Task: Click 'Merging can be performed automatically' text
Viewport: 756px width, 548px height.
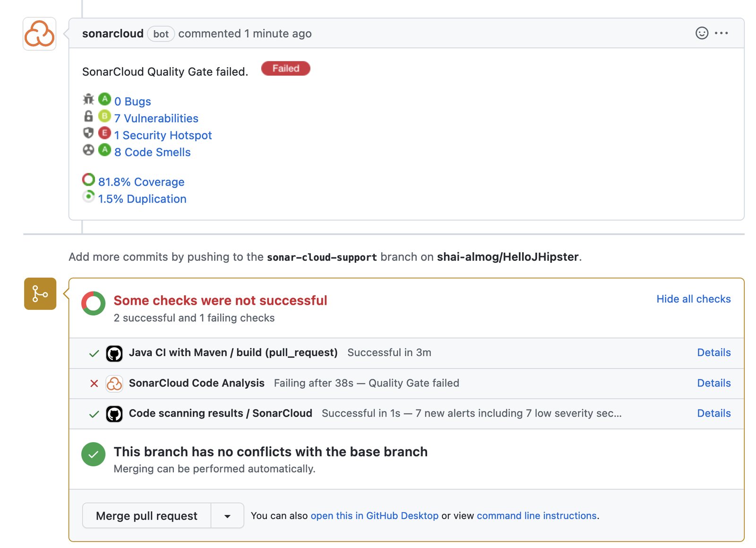Action: point(215,469)
